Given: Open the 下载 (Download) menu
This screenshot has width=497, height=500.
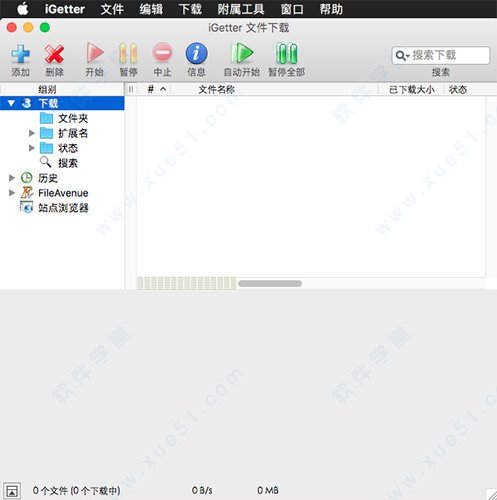Looking at the screenshot, I should click(190, 9).
